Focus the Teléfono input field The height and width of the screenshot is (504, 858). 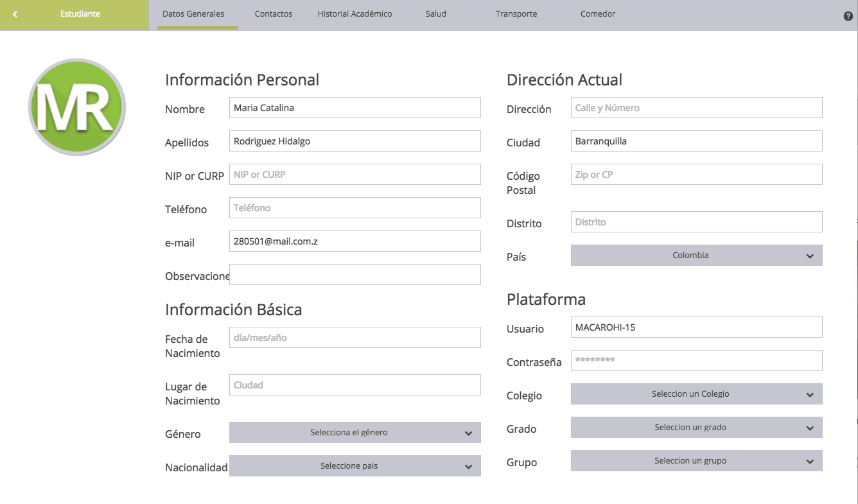coord(355,207)
